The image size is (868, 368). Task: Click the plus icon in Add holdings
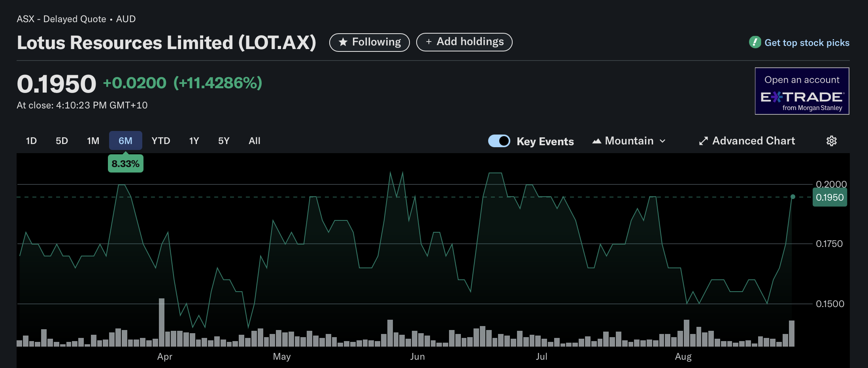click(428, 42)
